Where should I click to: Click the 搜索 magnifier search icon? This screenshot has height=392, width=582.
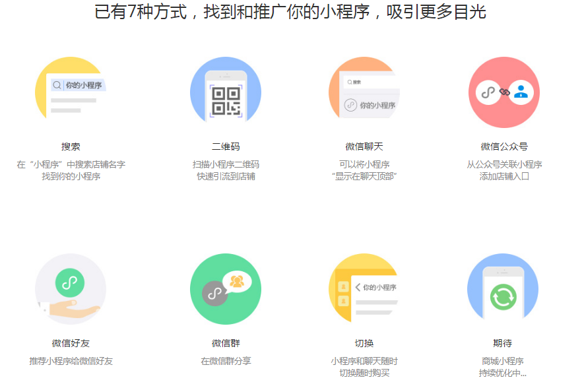tap(59, 84)
